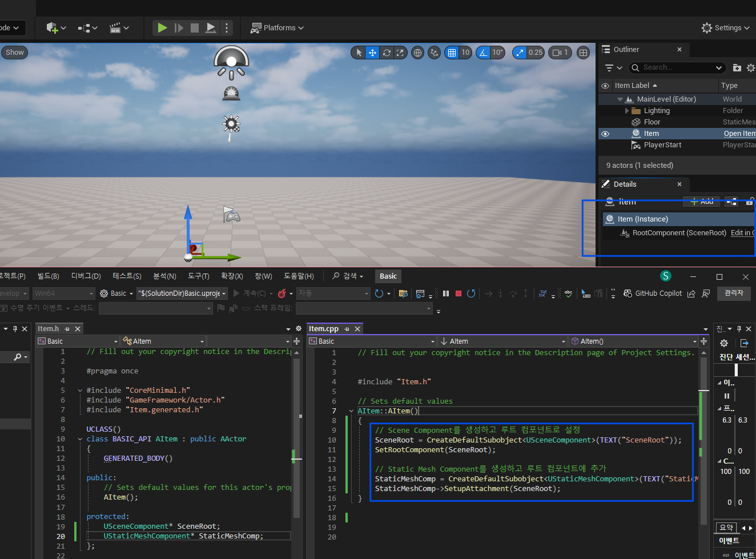The width and height of the screenshot is (756, 559).
Task: Click the select objects arrow tool
Action: tap(359, 53)
